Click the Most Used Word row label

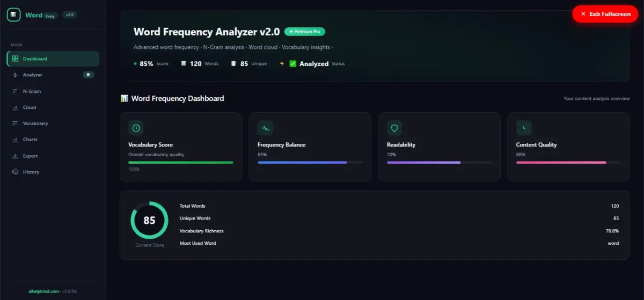(197, 243)
